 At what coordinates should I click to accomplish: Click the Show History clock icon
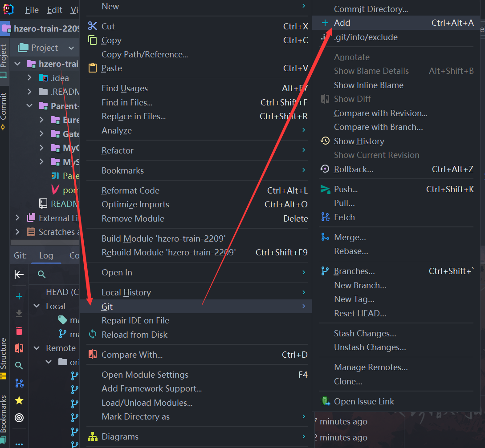point(325,141)
